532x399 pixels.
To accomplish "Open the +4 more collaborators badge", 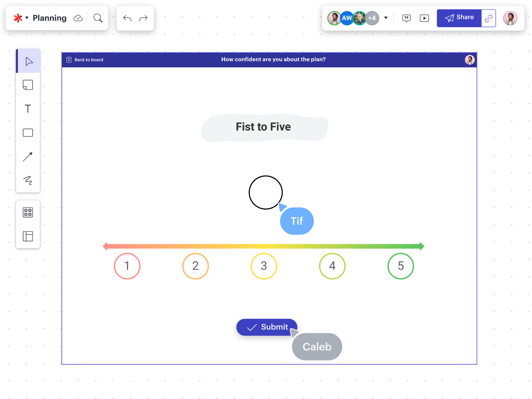I will tap(372, 18).
